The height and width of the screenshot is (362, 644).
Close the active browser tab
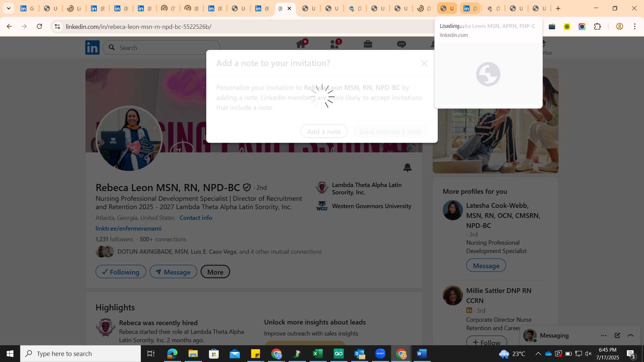click(x=289, y=8)
